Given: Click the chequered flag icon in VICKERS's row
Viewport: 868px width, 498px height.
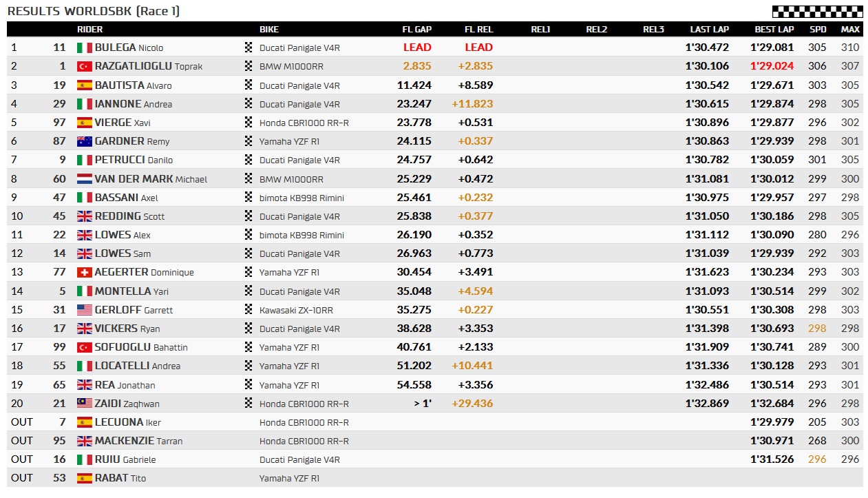Looking at the screenshot, I should pos(248,329).
